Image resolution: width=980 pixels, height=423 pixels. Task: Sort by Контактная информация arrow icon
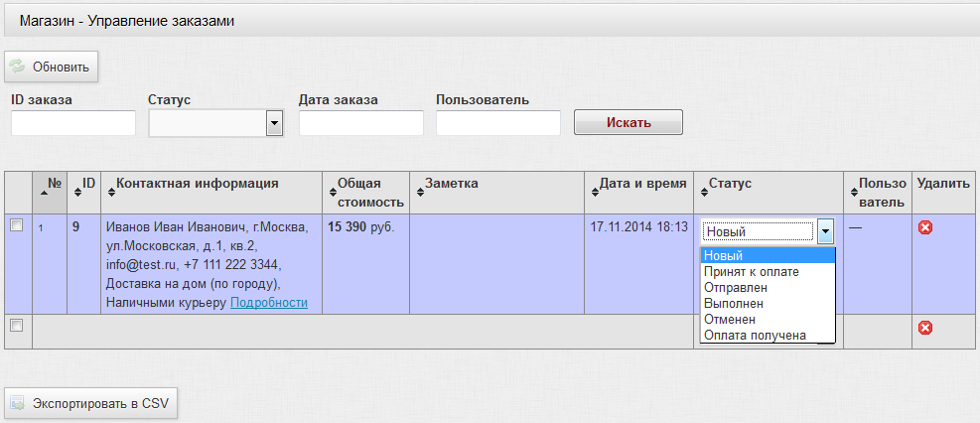[x=111, y=193]
